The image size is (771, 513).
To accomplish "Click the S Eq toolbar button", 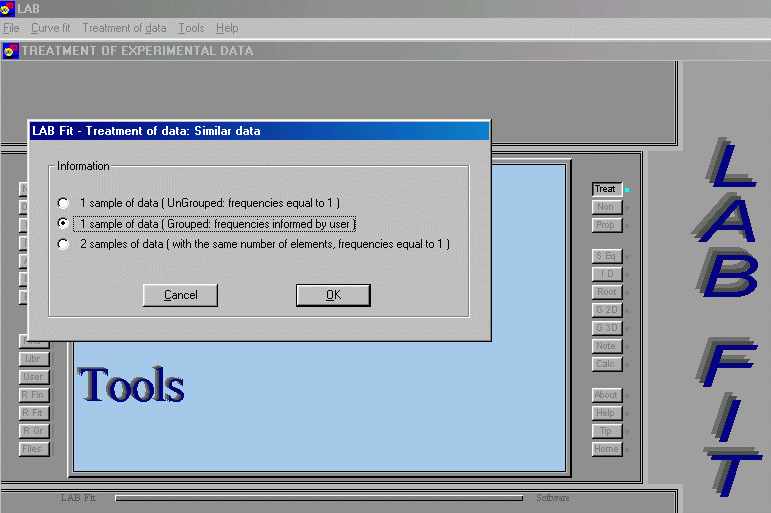I will (607, 256).
